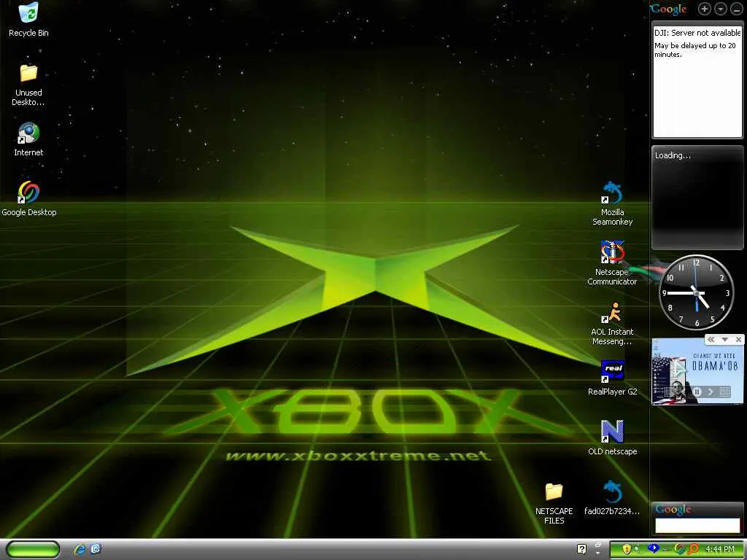Screen dimensions: 747x560
Task: Click the orange magnifier tray icon
Action: pyautogui.click(x=693, y=550)
